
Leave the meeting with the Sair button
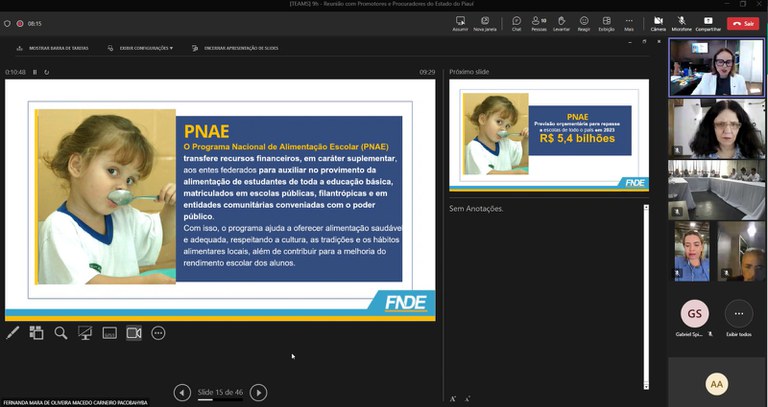[x=743, y=23]
